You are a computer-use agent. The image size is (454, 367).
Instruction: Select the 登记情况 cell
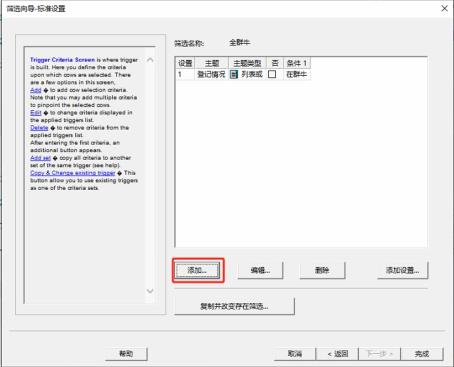pos(212,74)
